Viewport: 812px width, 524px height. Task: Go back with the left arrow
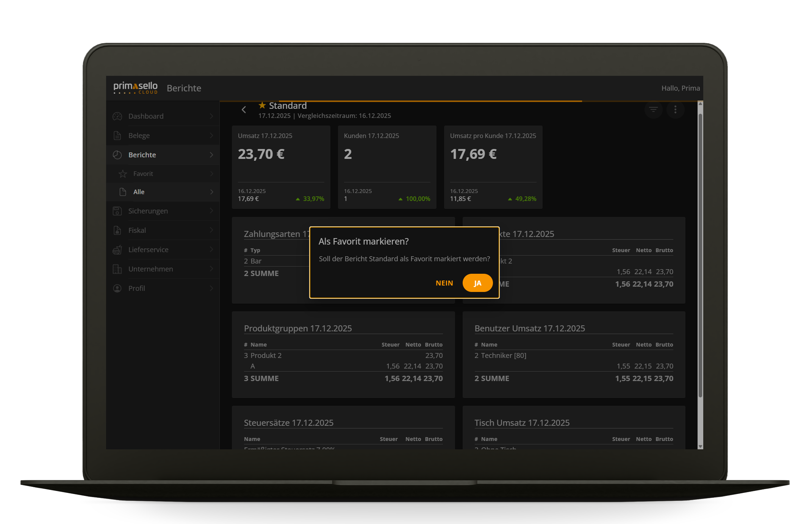click(x=244, y=110)
